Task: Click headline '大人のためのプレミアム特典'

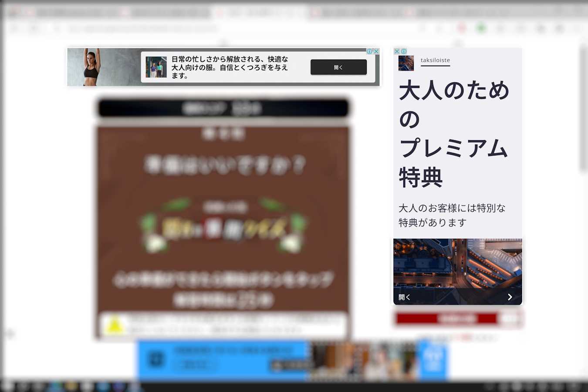Action: pyautogui.click(x=454, y=133)
